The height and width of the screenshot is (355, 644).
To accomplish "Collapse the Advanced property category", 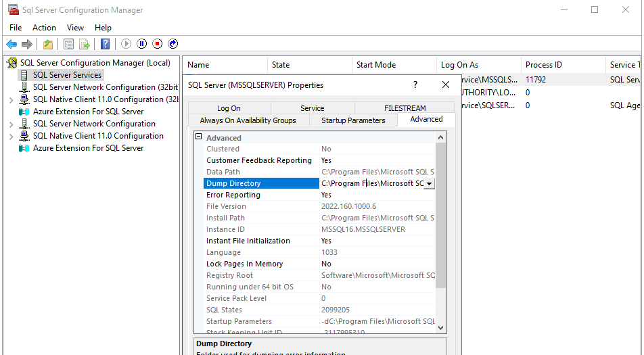I will pyautogui.click(x=199, y=137).
